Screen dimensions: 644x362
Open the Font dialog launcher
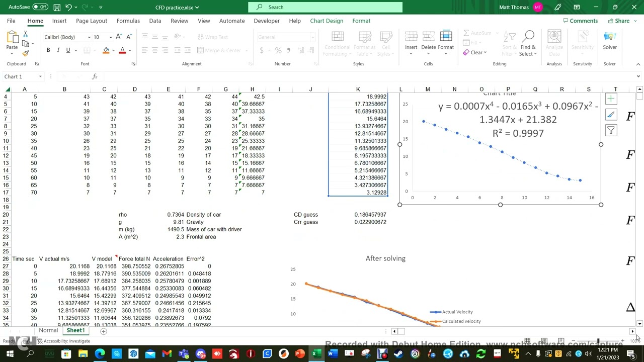tap(133, 64)
